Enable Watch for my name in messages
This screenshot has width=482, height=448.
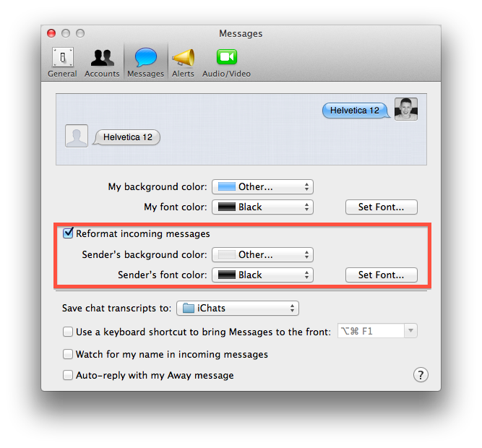tap(68, 354)
